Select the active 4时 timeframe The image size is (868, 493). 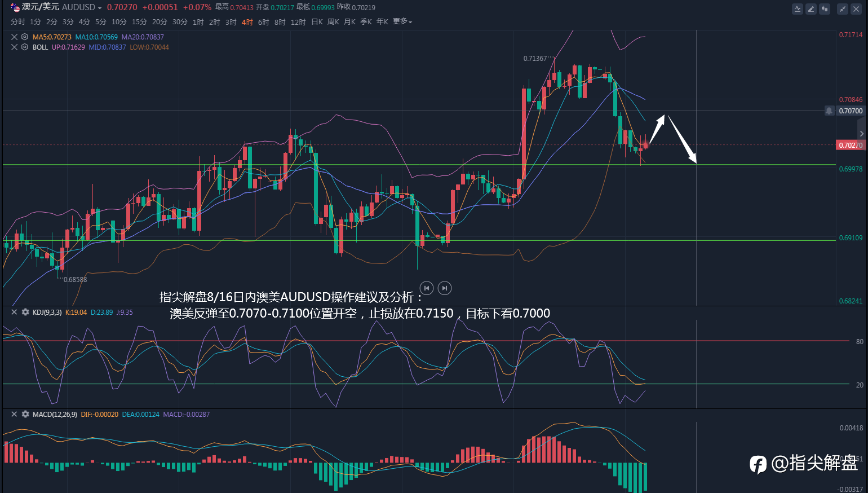click(247, 22)
